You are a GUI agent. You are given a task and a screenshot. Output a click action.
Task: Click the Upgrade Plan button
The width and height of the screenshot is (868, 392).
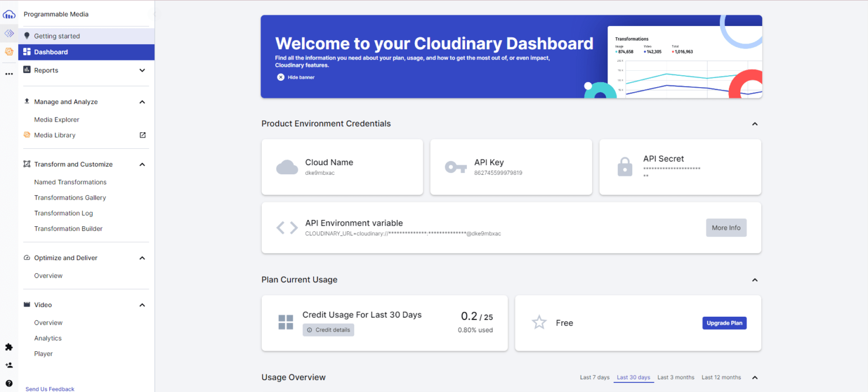point(724,322)
